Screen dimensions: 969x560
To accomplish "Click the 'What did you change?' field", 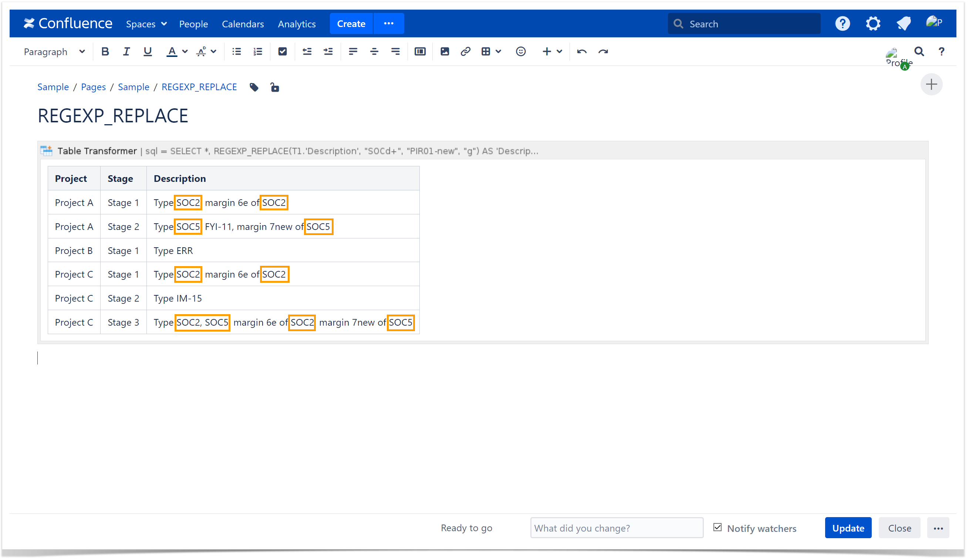I will coord(617,528).
